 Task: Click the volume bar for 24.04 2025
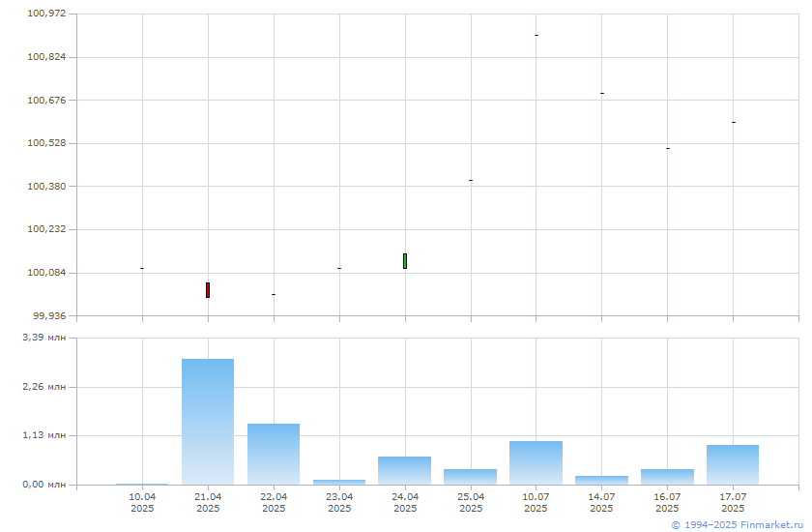[404, 470]
